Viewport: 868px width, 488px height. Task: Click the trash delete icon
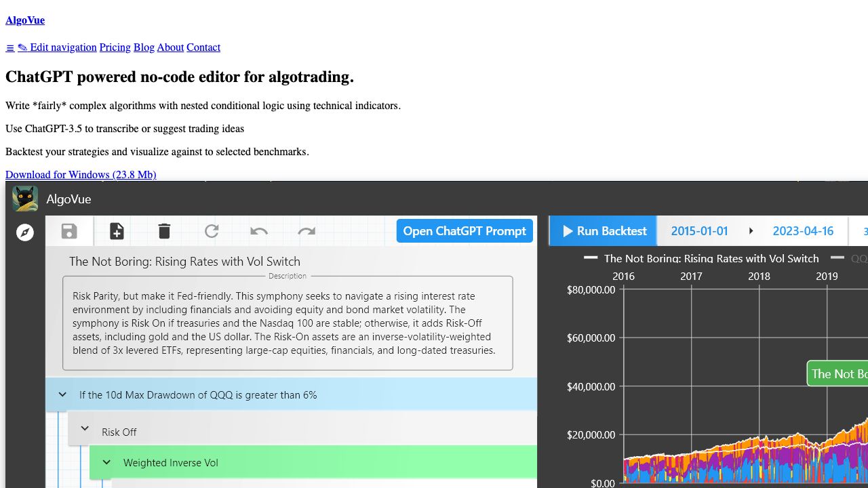tap(164, 231)
